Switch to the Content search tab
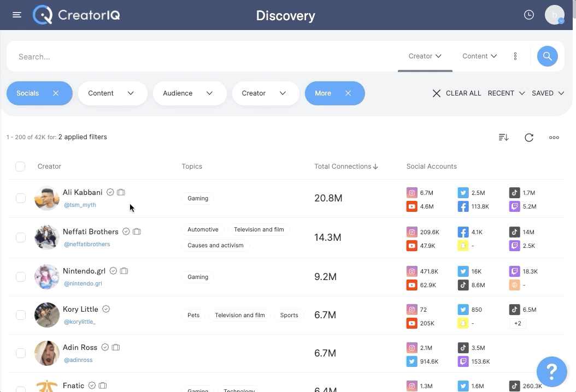This screenshot has width=576, height=392. pyautogui.click(x=479, y=56)
